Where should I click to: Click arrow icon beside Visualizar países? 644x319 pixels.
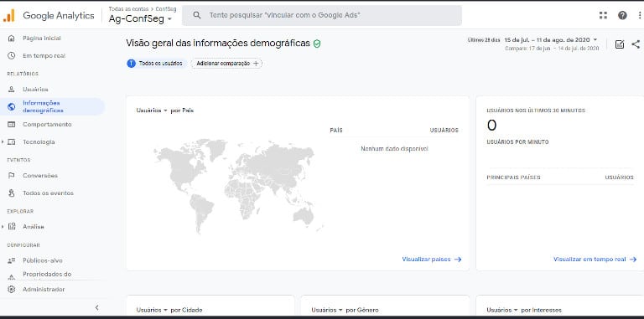pos(458,260)
